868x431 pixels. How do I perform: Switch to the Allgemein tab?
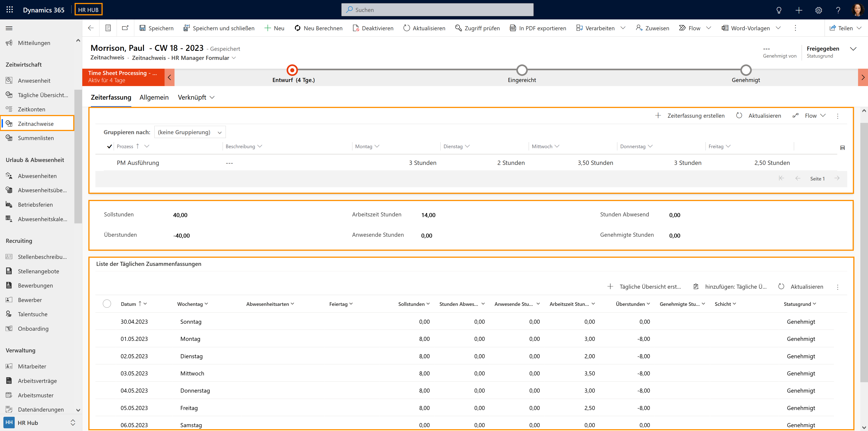click(x=154, y=97)
